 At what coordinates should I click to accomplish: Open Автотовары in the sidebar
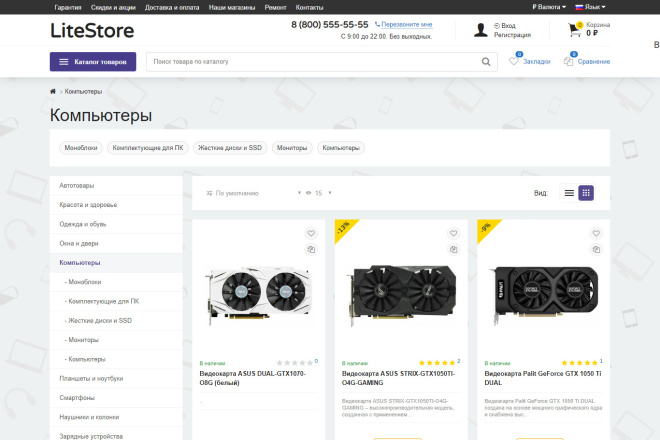(116, 186)
